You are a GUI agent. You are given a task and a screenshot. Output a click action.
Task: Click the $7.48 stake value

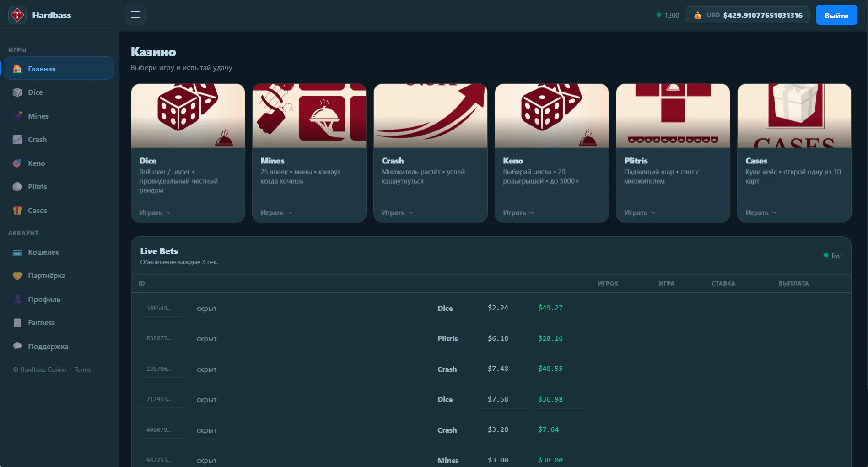498,369
